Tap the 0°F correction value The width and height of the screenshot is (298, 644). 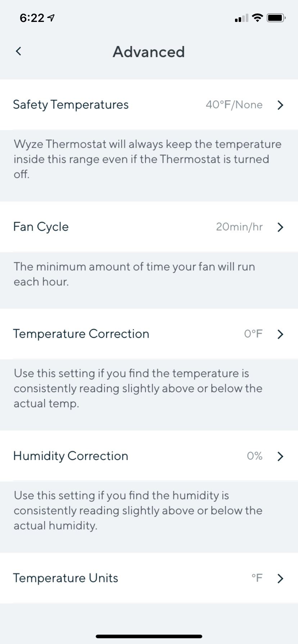[x=253, y=334]
